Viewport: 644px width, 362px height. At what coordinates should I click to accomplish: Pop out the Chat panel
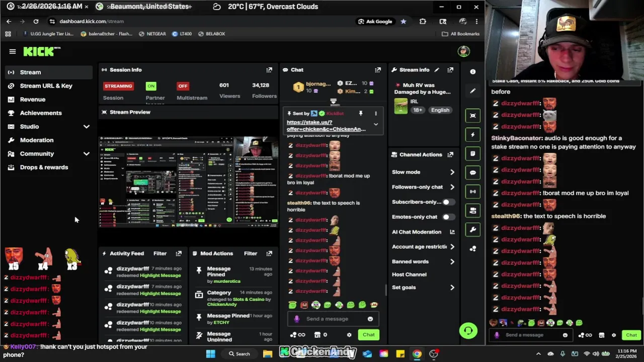tap(378, 70)
